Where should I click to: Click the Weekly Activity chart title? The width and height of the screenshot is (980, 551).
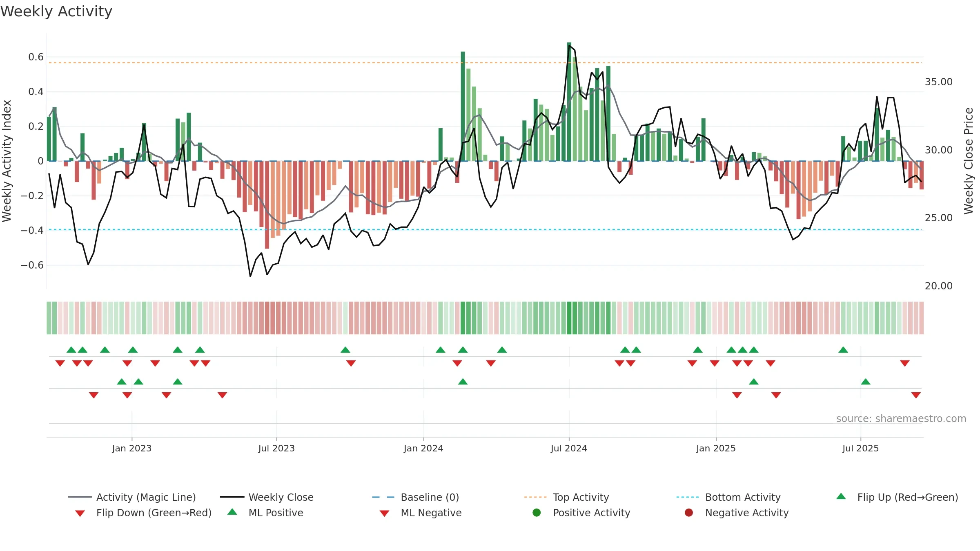point(56,11)
